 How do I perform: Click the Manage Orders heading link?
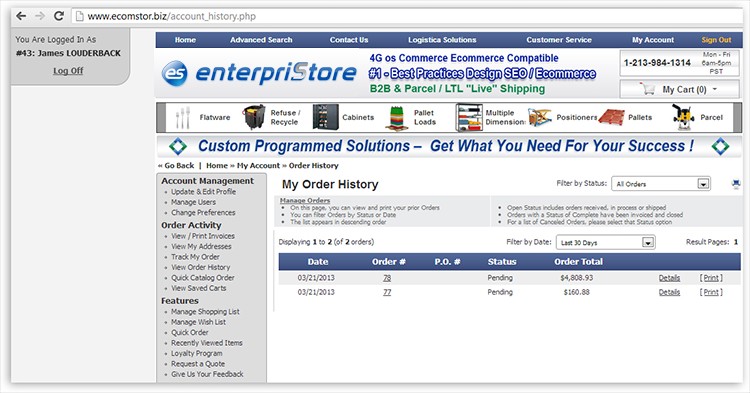click(x=305, y=201)
